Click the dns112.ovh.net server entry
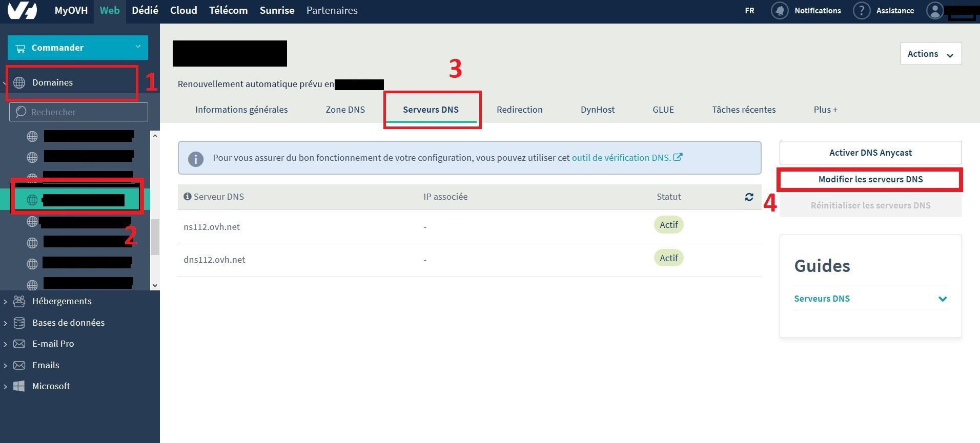The width and height of the screenshot is (980, 443). 214,260
